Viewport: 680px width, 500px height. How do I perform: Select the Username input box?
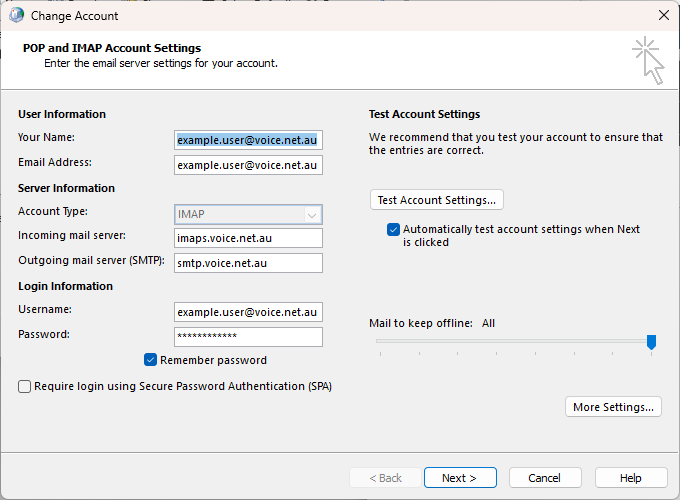click(247, 312)
